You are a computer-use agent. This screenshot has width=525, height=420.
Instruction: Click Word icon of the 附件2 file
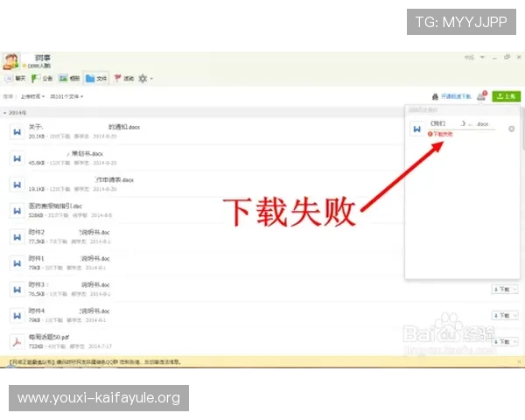click(x=17, y=237)
